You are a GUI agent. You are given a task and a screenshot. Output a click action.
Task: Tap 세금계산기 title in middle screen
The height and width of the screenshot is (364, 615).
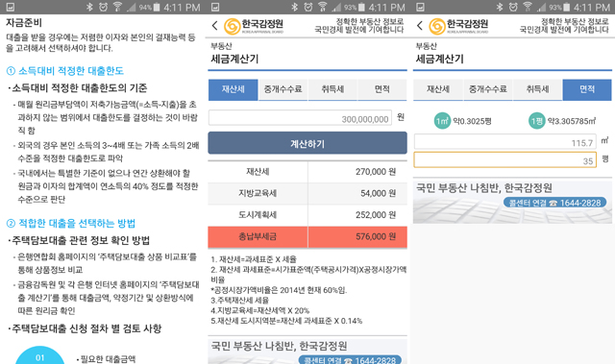[x=234, y=60]
